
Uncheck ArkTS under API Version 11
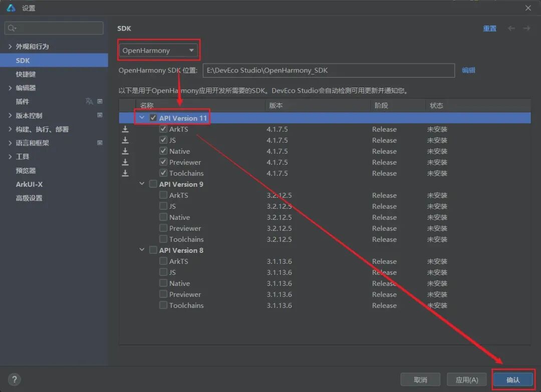(x=163, y=129)
